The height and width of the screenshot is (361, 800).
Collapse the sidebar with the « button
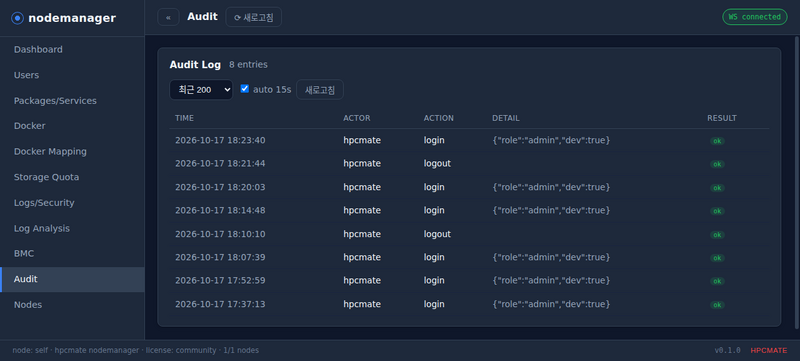pos(168,17)
